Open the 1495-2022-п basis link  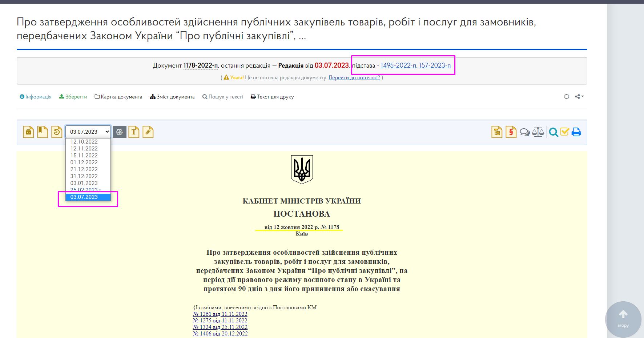(398, 65)
